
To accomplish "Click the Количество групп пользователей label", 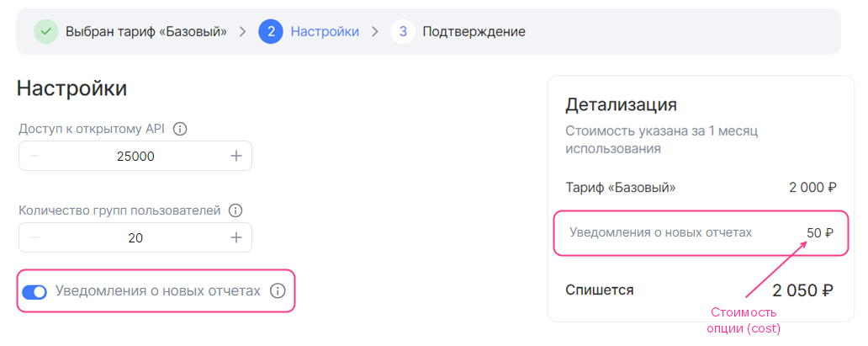I will pos(119,210).
